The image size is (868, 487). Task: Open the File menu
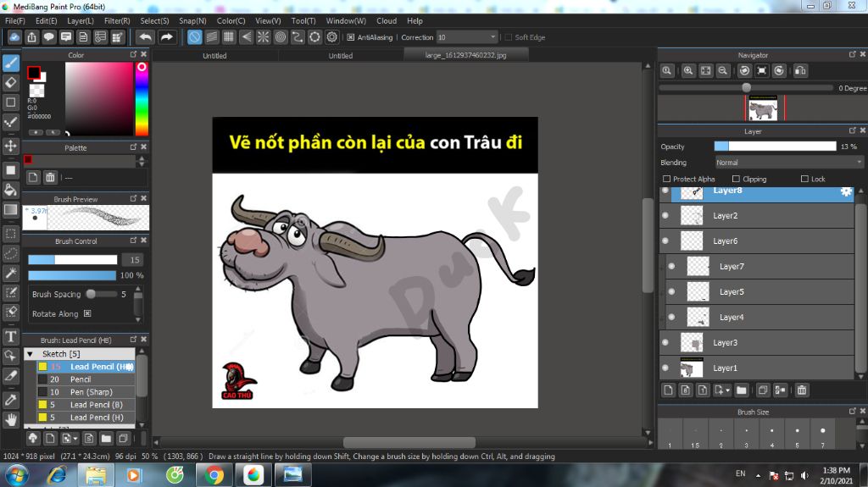(15, 20)
